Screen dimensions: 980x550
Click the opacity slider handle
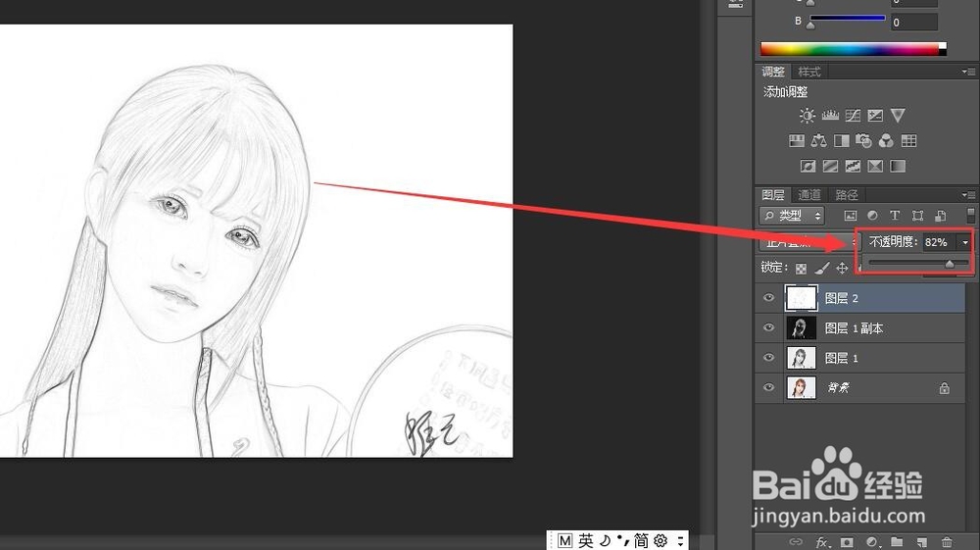click(x=950, y=265)
